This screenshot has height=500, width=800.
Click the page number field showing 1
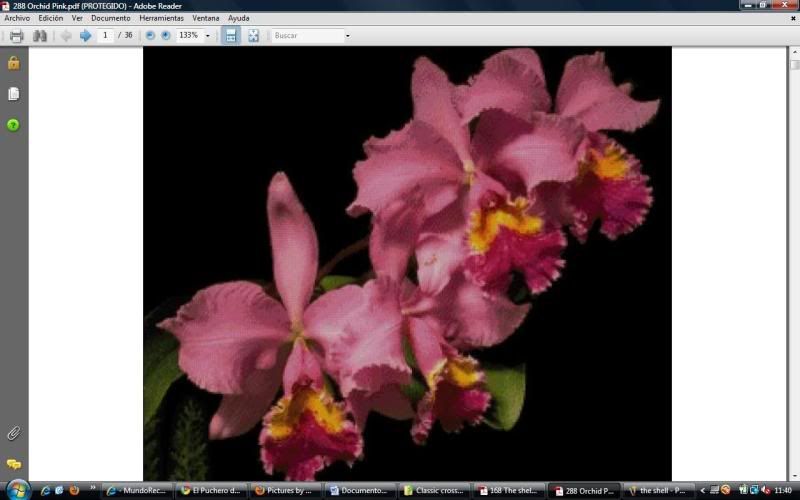tap(105, 35)
